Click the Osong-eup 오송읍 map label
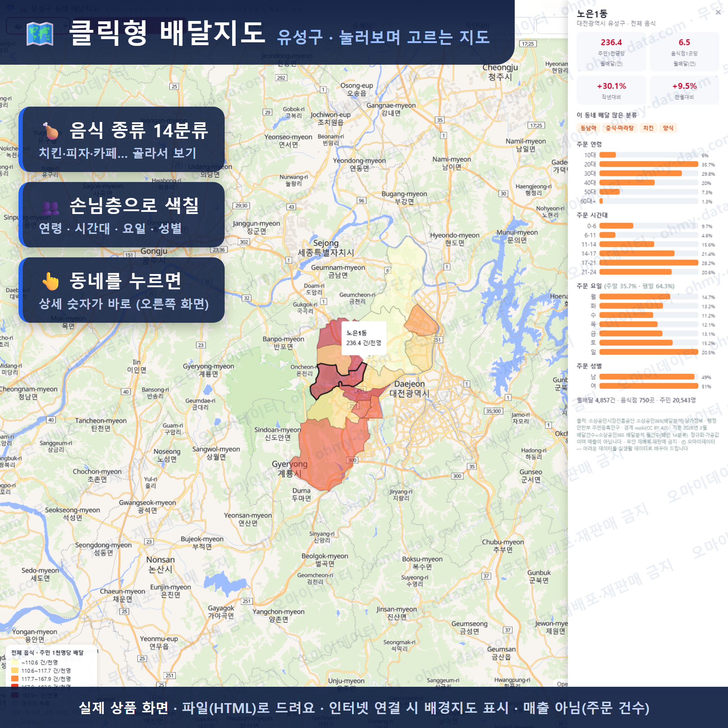 click(x=357, y=89)
